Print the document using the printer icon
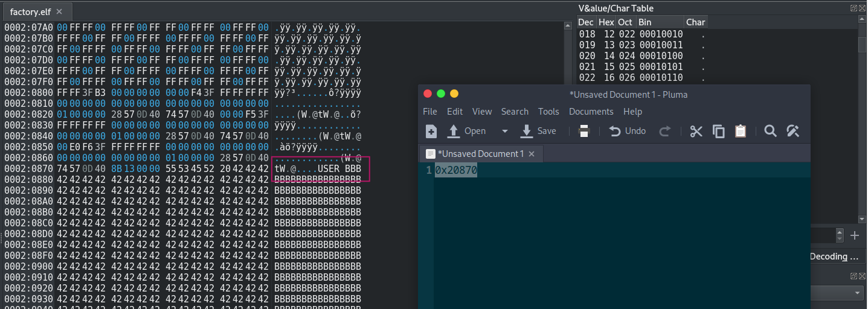This screenshot has height=309, width=868. click(x=584, y=131)
